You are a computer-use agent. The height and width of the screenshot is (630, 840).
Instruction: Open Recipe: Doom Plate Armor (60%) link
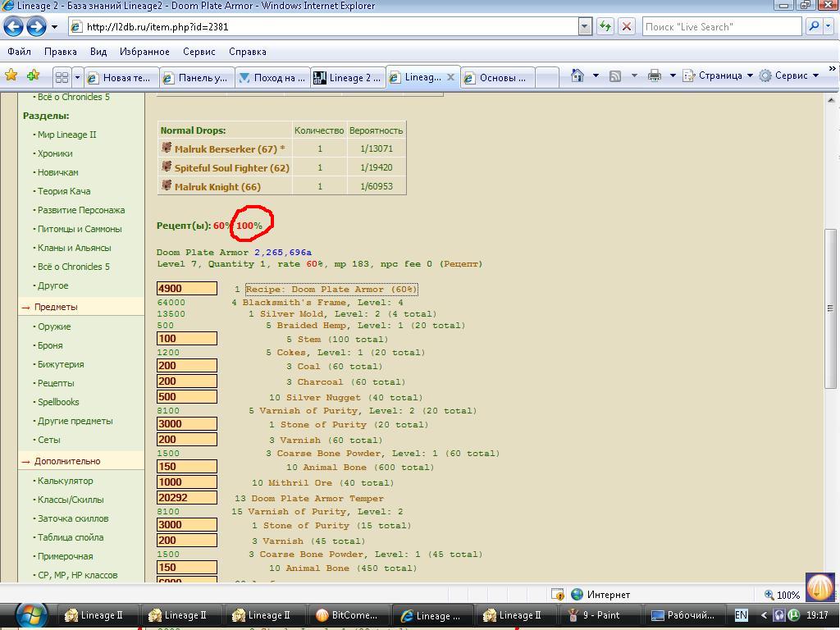pyautogui.click(x=331, y=290)
